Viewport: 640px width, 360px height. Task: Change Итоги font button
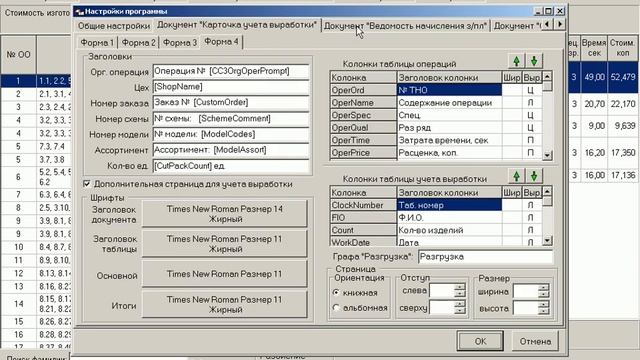224,304
